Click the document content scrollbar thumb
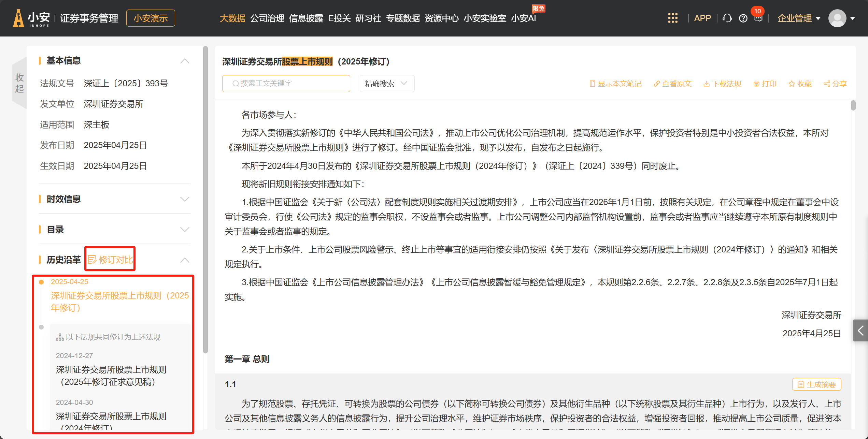868x439 pixels. (x=853, y=105)
